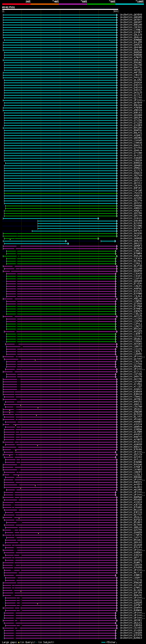Select hit label UniRef100_Q43125
The image size is (146, 644).
coord(131,93)
